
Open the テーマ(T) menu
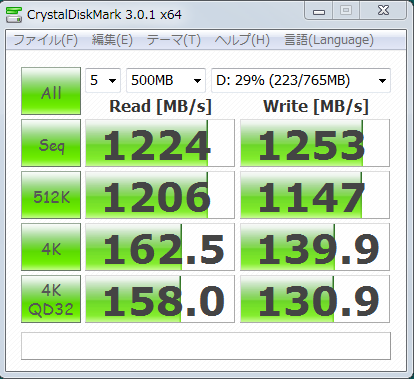click(174, 40)
